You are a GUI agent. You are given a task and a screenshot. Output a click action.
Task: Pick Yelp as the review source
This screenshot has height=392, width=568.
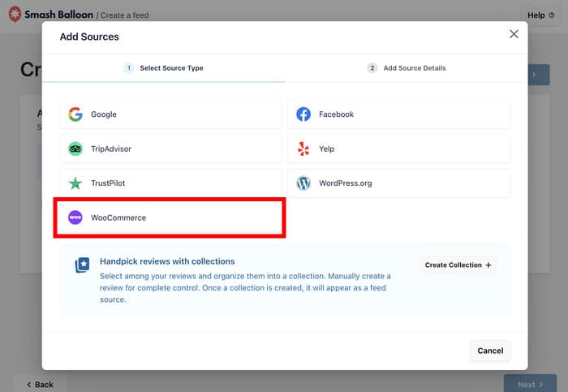[398, 149]
